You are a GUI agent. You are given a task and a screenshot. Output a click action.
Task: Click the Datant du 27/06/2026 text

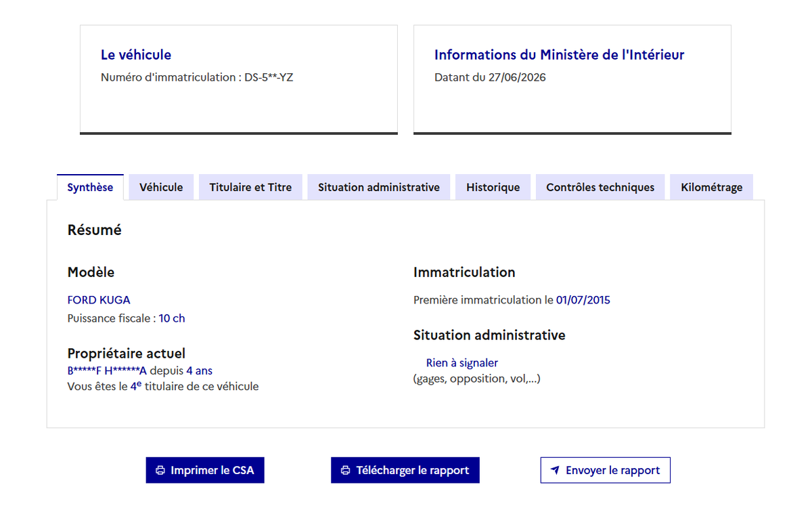pyautogui.click(x=490, y=77)
